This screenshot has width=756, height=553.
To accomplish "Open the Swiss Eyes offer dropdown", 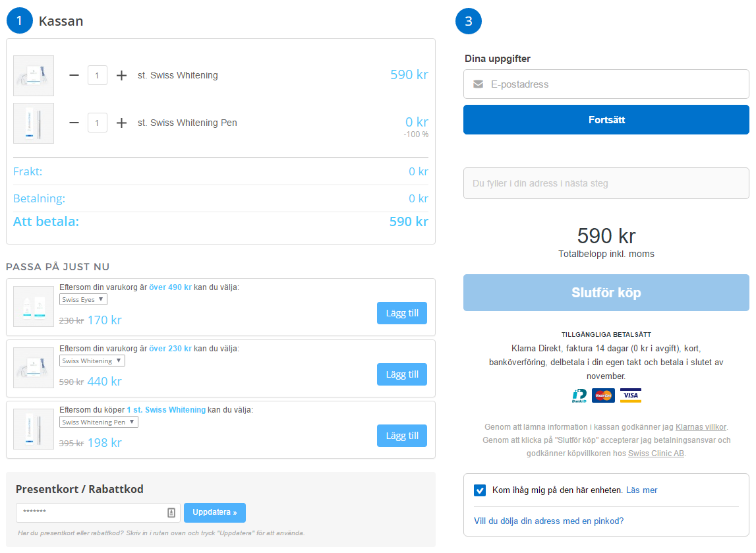I will click(83, 300).
